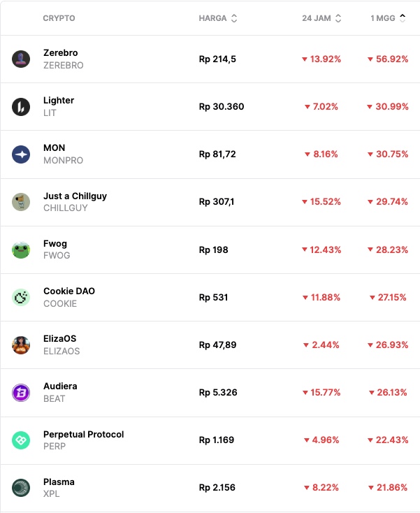Click the MON coin star icon
The height and width of the screenshot is (513, 420).
point(21,154)
